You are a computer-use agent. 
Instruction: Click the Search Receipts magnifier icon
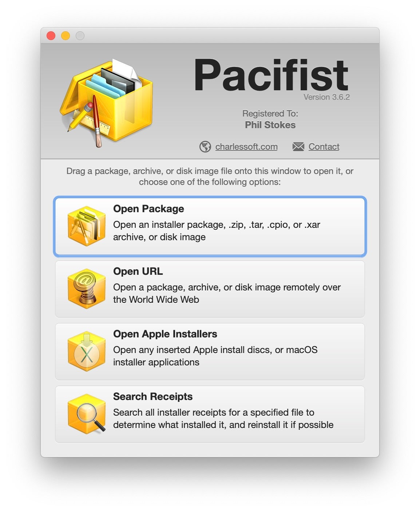point(87,414)
